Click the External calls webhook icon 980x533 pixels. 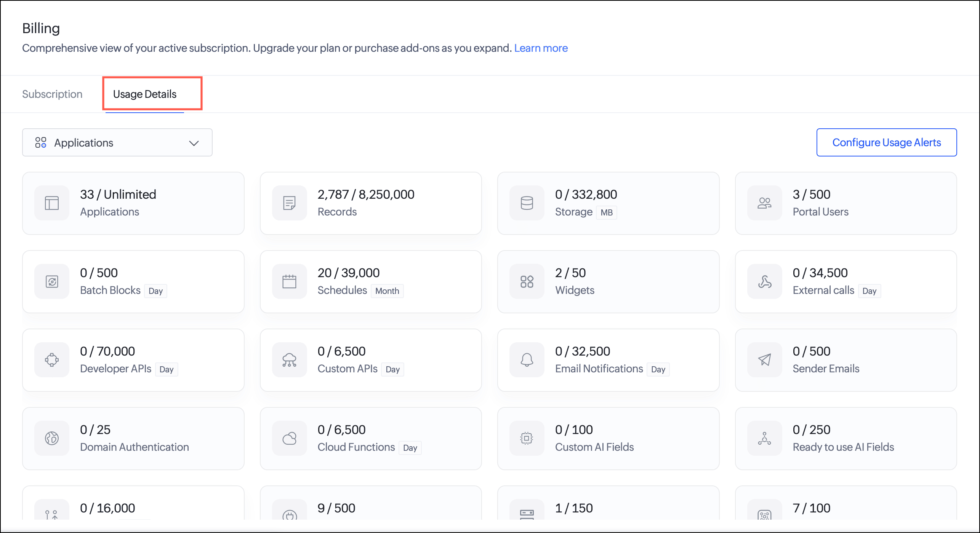(764, 281)
